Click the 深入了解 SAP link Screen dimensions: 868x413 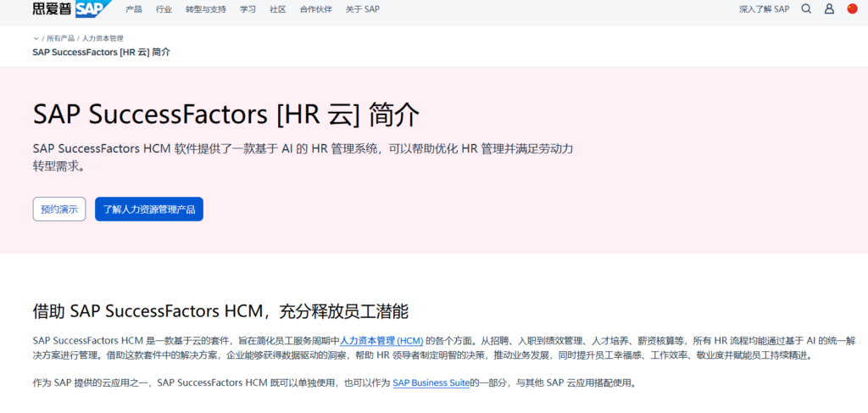(x=765, y=9)
